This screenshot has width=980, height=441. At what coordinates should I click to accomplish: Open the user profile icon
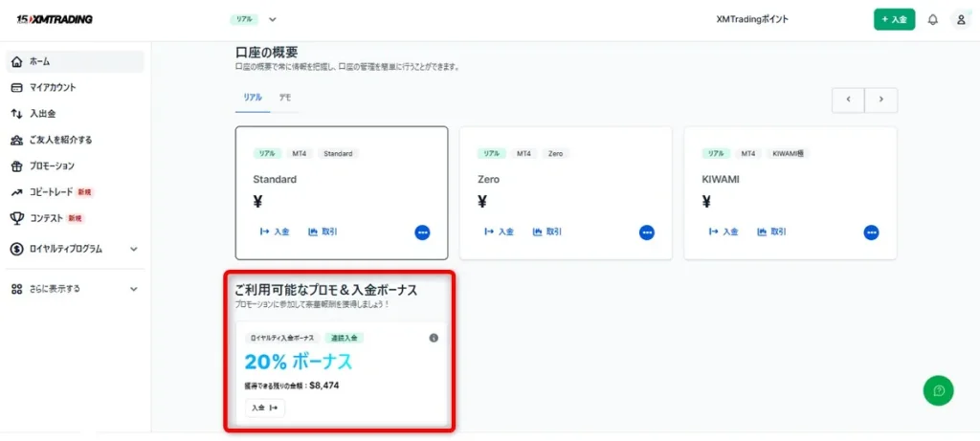point(961,19)
